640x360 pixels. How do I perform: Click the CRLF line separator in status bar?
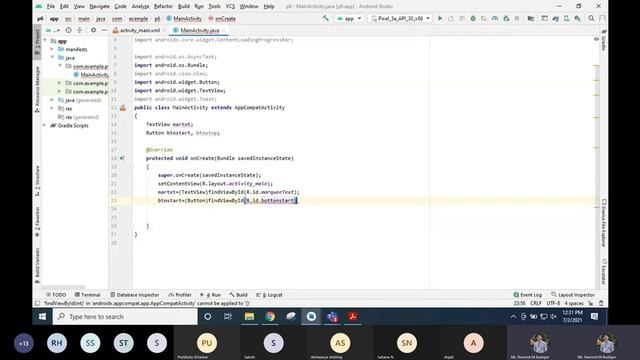536,303
